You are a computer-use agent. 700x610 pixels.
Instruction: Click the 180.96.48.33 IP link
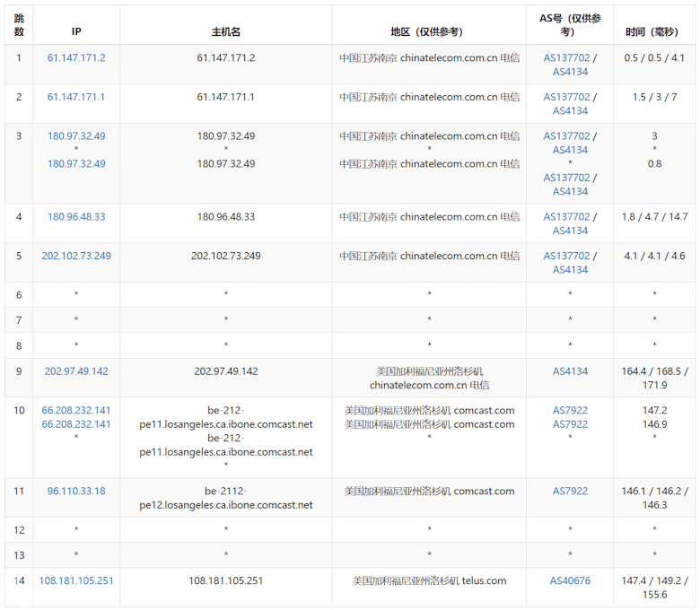click(76, 217)
